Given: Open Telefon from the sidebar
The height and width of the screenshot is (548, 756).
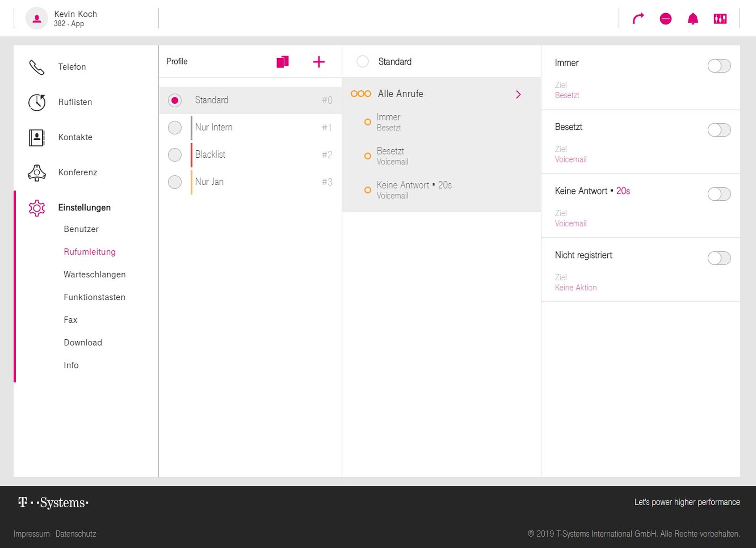Looking at the screenshot, I should pyautogui.click(x=72, y=67).
